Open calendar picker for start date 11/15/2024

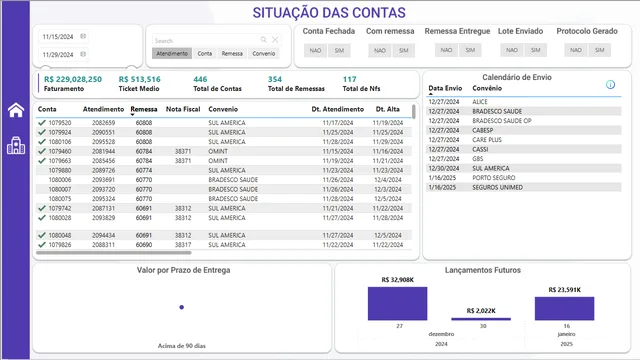[x=83, y=36]
